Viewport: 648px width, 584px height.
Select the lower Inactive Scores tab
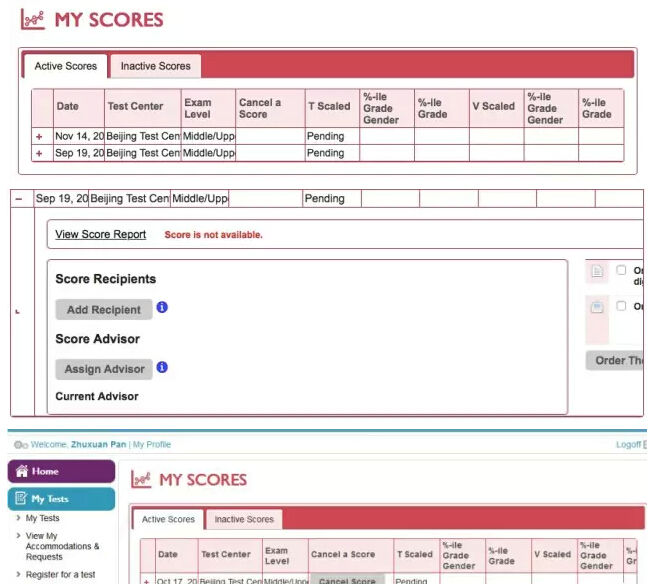[244, 519]
